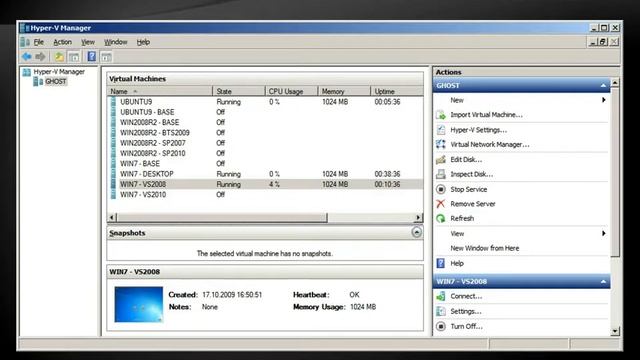This screenshot has width=640, height=360.
Task: Click the Virtual Network Manager icon
Action: tap(441, 144)
